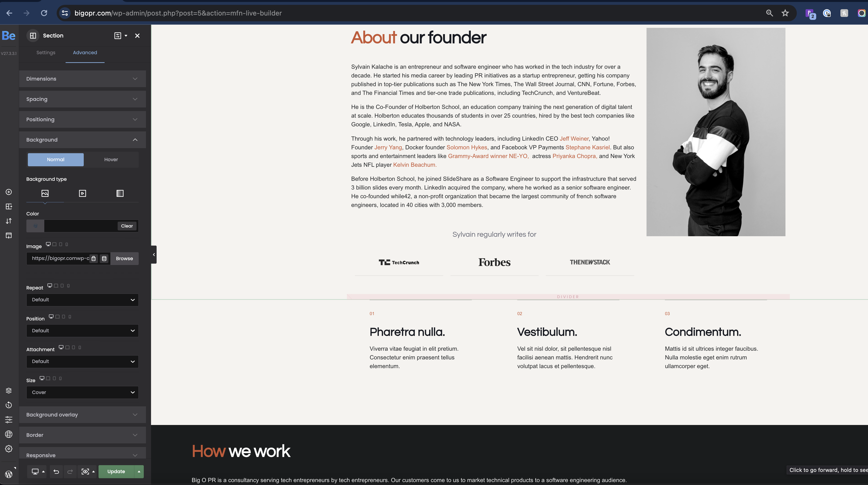
Task: Expand the Background overlay section
Action: pyautogui.click(x=82, y=414)
